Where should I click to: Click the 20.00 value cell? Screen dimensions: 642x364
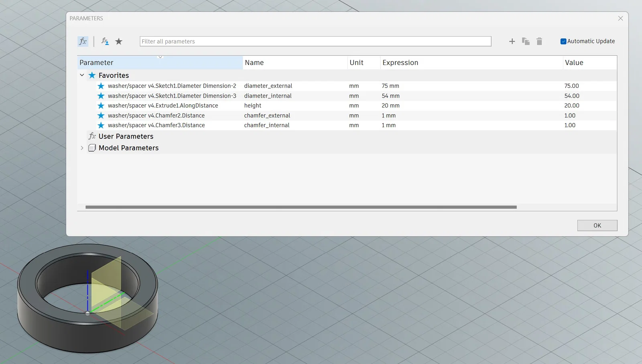coord(572,106)
